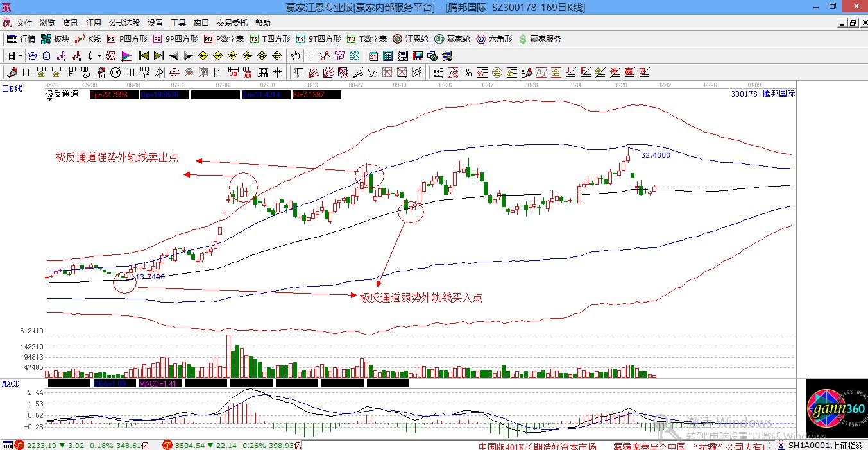Toggle the crosshair cursor tool
The width and height of the screenshot is (868, 450).
click(x=311, y=56)
